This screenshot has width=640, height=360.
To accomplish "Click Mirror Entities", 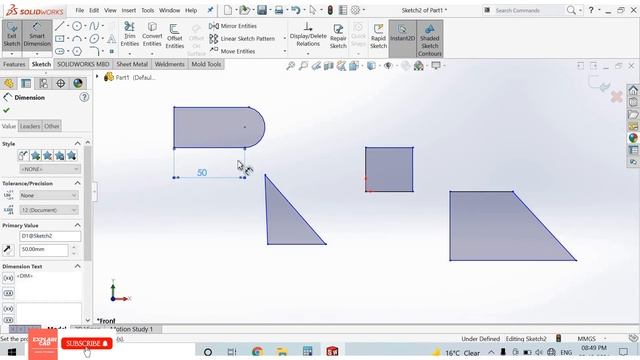I will tap(233, 26).
